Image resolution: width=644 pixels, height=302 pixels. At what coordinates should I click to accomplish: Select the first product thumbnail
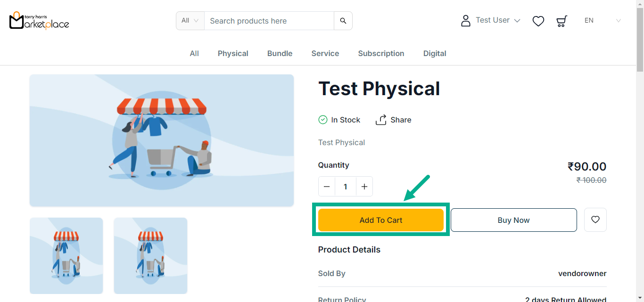(x=66, y=256)
